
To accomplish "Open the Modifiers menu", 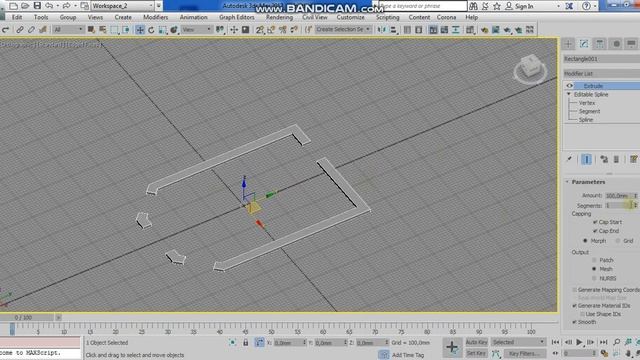I will [156, 18].
